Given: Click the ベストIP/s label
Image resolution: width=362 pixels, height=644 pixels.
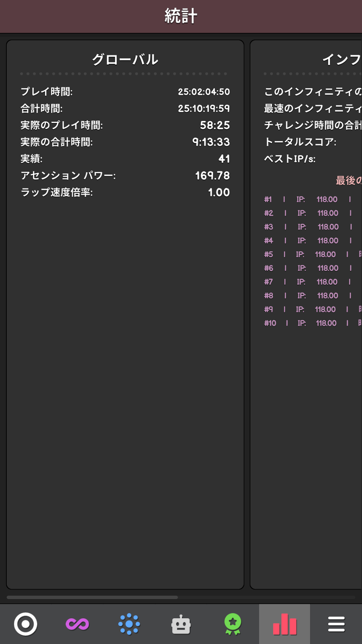Looking at the screenshot, I should pos(290,159).
